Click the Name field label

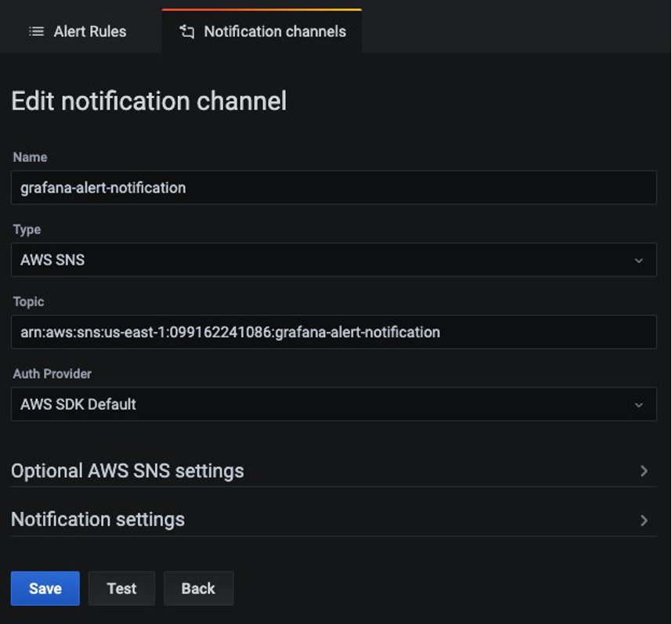[30, 157]
